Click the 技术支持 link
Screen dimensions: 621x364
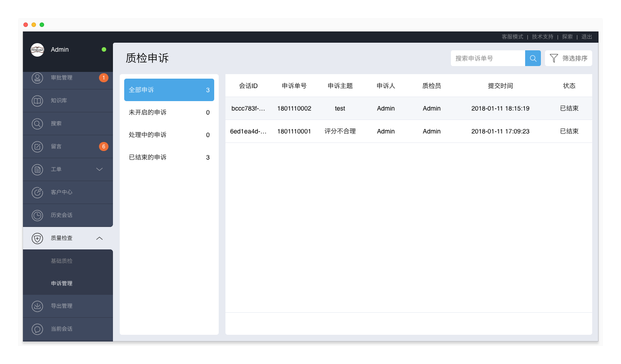click(x=542, y=37)
